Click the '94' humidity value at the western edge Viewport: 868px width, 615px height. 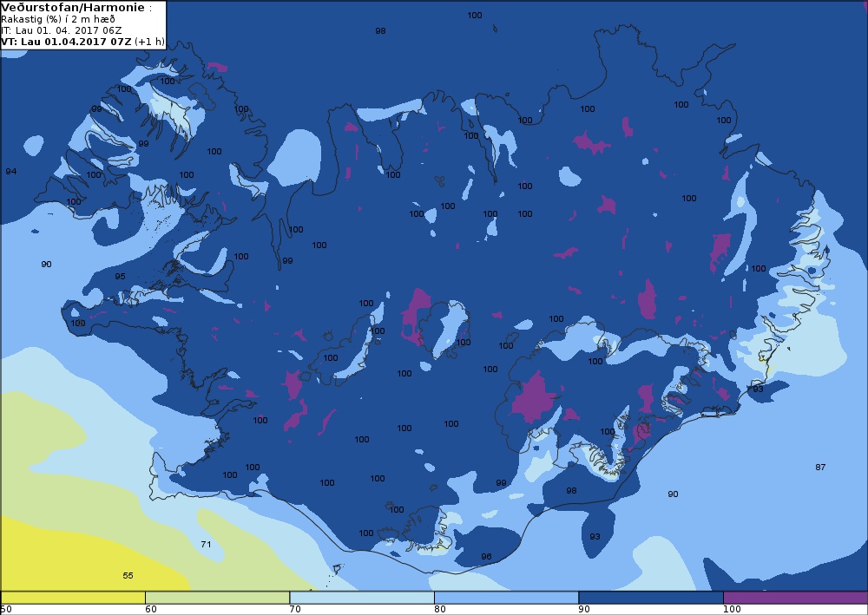click(x=11, y=172)
